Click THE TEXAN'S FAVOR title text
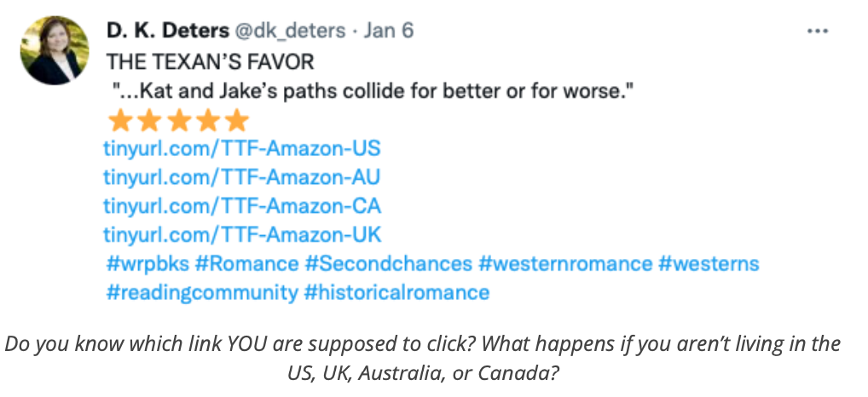The image size is (868, 397). click(x=210, y=61)
